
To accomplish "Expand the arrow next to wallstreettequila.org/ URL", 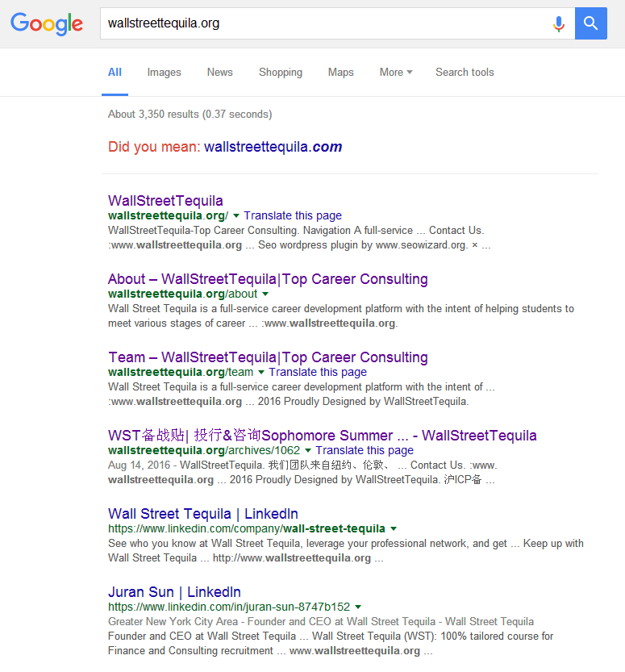I will click(236, 215).
